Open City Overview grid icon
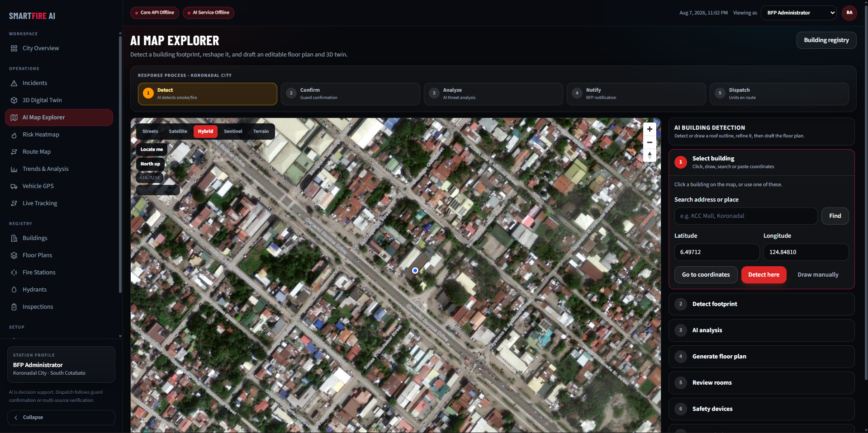 pyautogui.click(x=14, y=48)
